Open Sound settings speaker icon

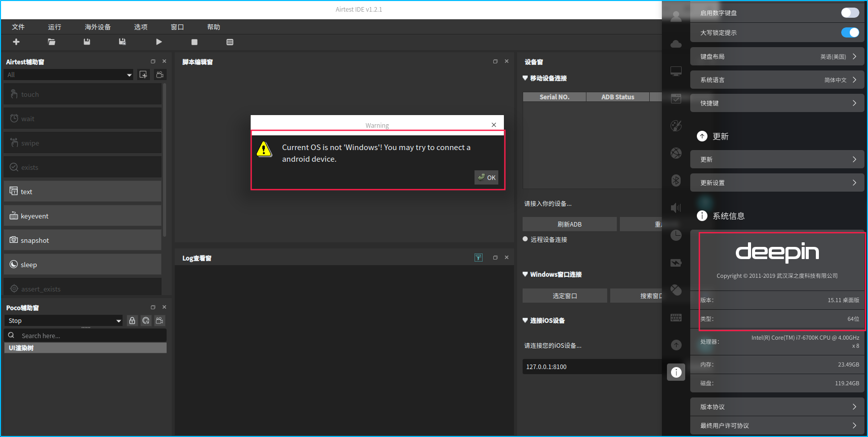point(676,207)
